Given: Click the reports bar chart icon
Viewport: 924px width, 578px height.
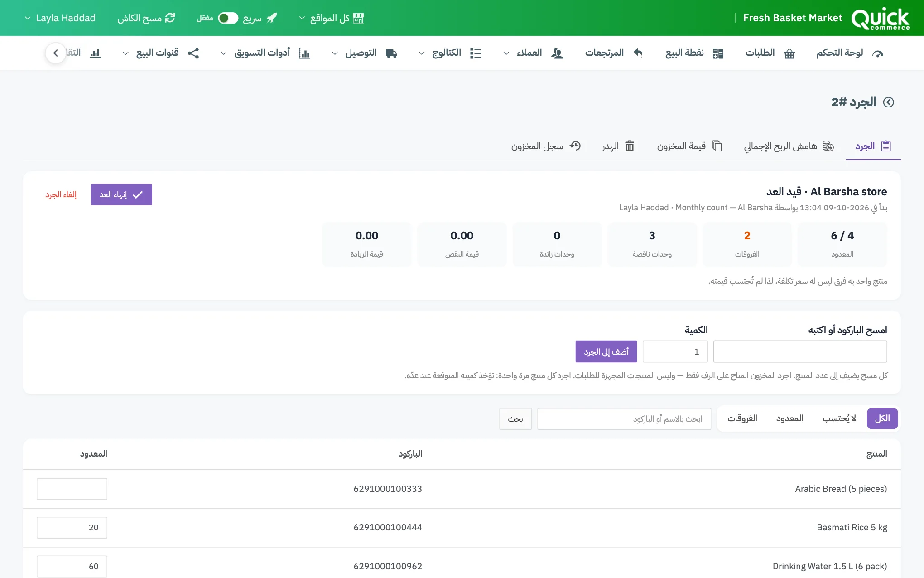Looking at the screenshot, I should [95, 53].
